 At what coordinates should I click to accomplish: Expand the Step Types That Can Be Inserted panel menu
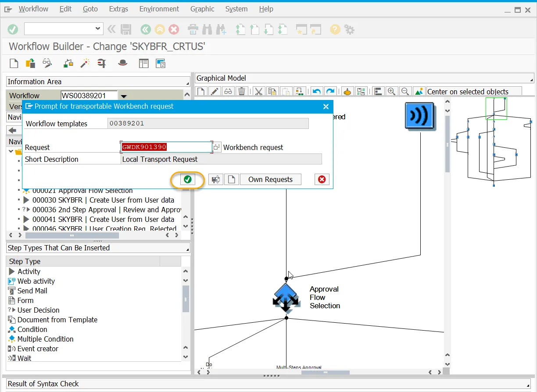click(187, 249)
